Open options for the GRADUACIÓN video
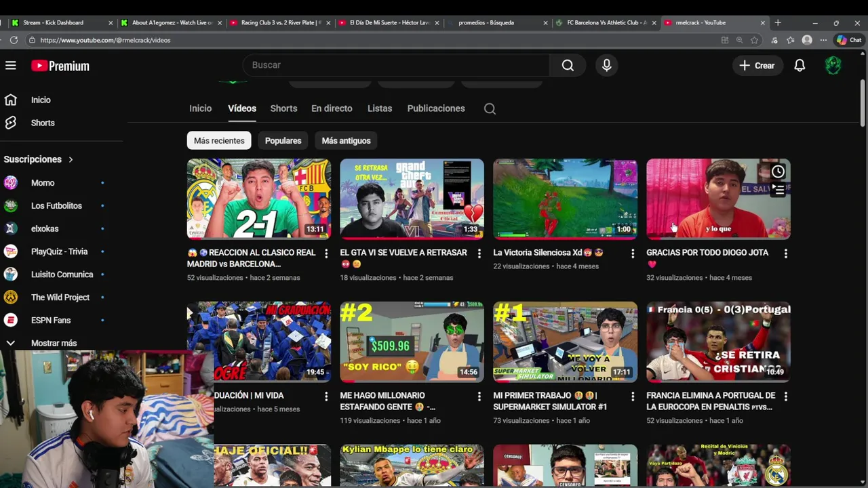Screen dimensions: 868x488 pos(326,396)
